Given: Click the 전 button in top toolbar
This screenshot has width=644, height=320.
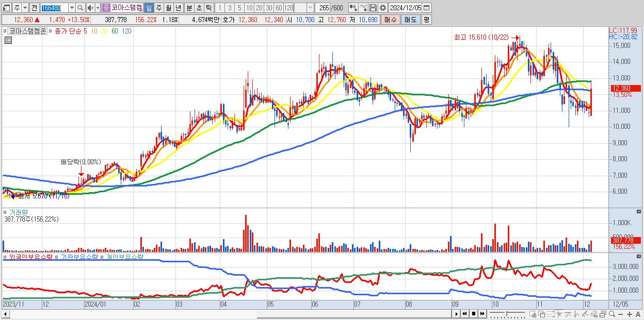Looking at the screenshot, I should (x=34, y=8).
